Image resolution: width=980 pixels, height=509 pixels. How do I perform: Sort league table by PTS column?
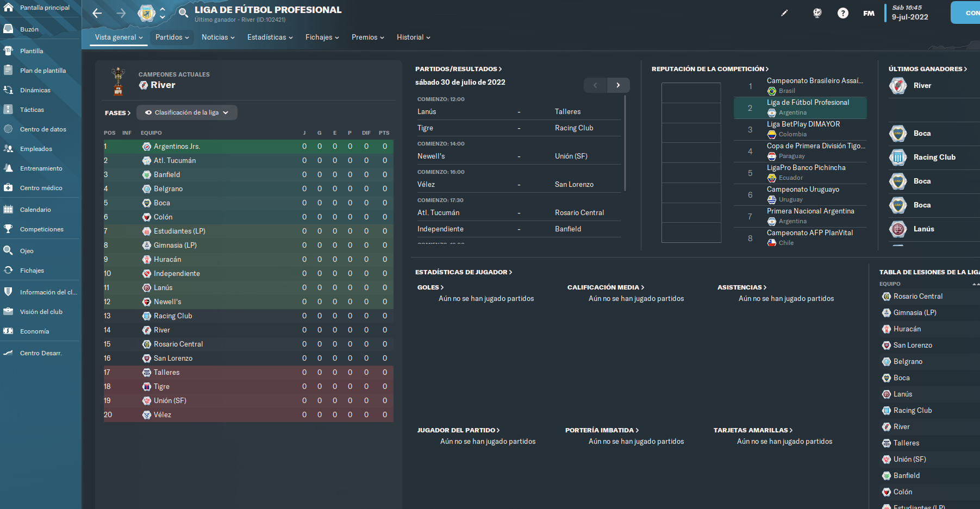click(x=384, y=133)
